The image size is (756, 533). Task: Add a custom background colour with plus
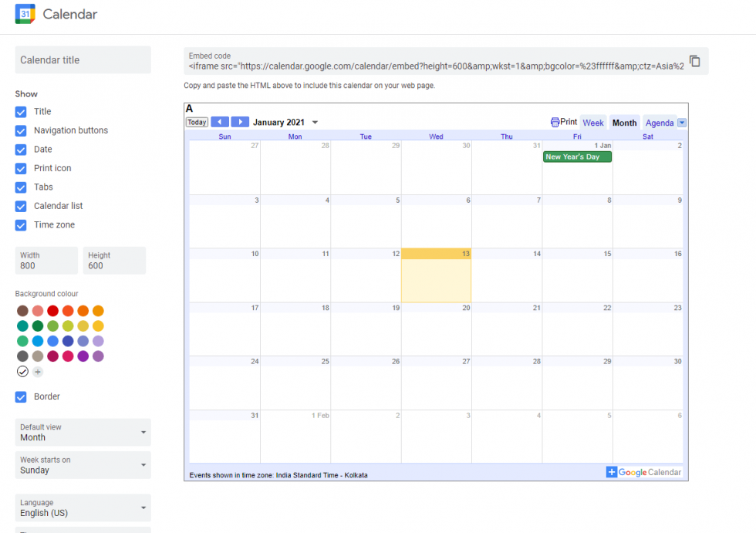point(38,372)
